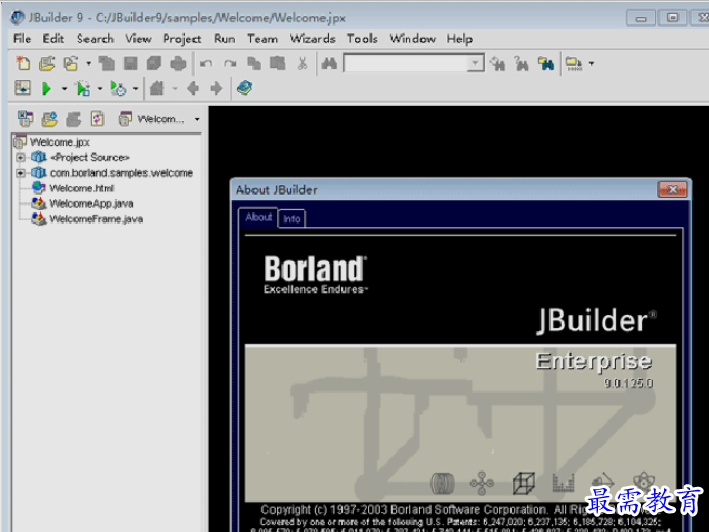Viewport: 709px width, 532px height.
Task: Click the green Run Project arrow
Action: [46, 89]
